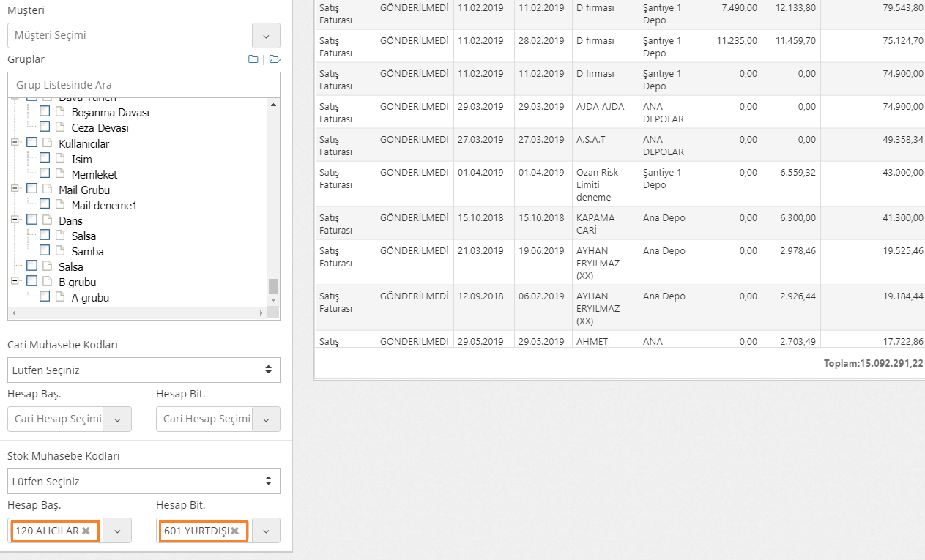
Task: Click the collapse-all closed folder icon
Action: click(253, 60)
